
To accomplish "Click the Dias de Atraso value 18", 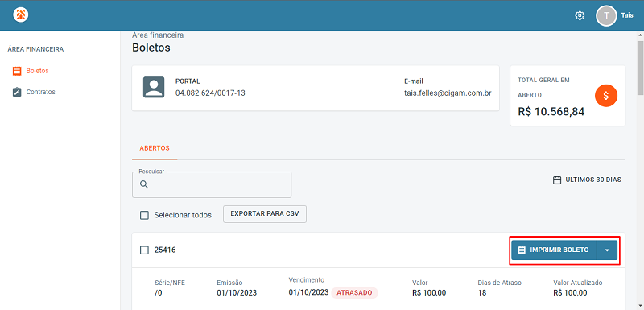I will (482, 293).
